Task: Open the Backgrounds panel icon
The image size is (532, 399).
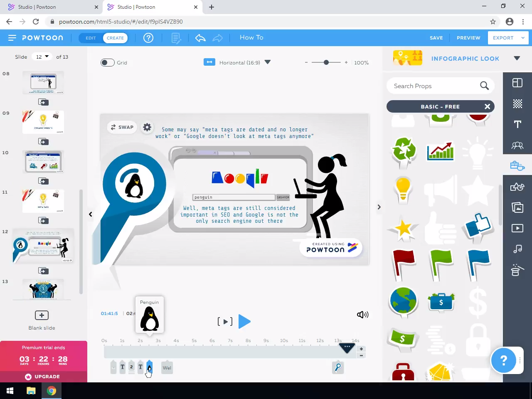Action: tap(517, 103)
